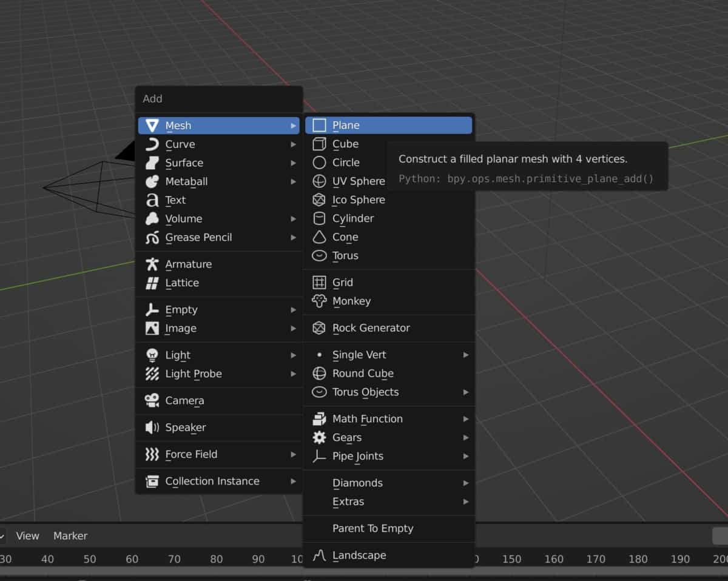Screen dimensions: 728x581
Task: Select the Torus icon
Action: [x=318, y=255]
